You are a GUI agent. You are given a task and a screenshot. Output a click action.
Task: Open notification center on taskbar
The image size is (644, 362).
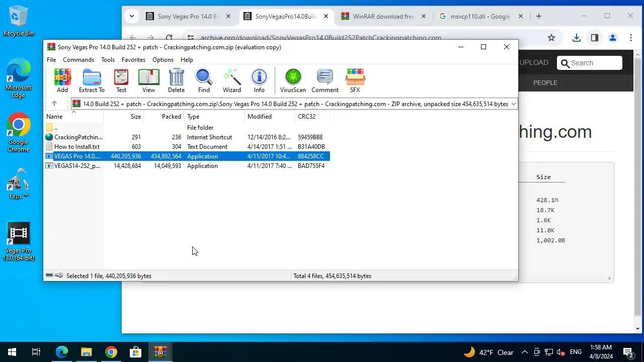[x=628, y=352]
